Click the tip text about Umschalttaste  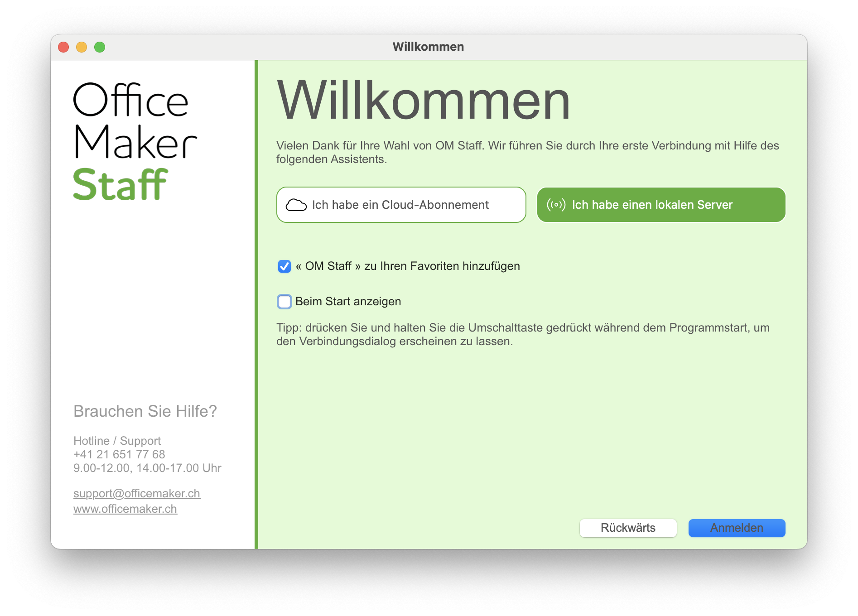coord(523,334)
